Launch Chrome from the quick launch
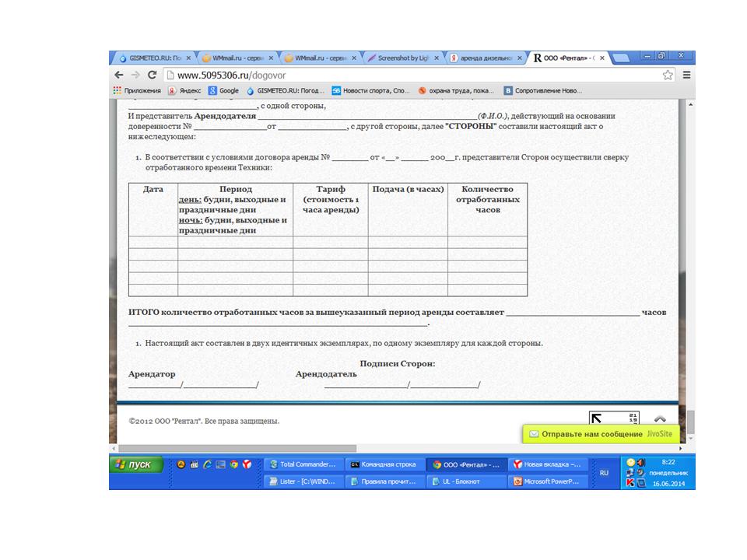Viewport: 747px width, 560px height. tap(234, 464)
